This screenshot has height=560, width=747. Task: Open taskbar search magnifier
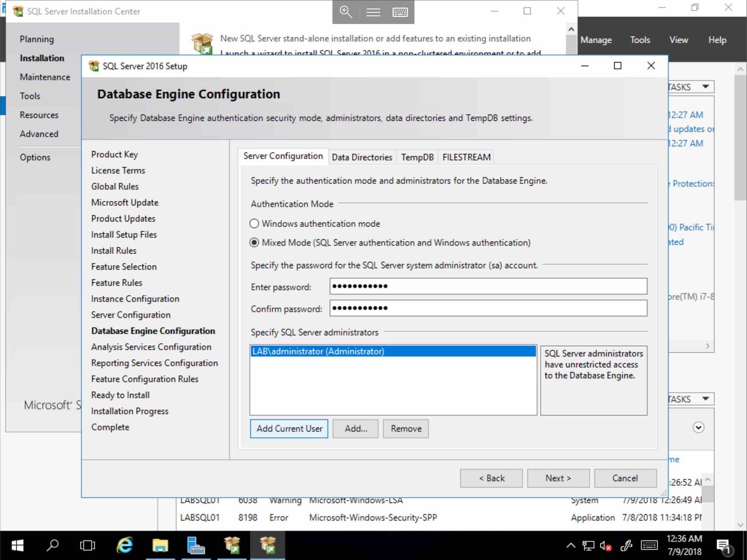52,545
